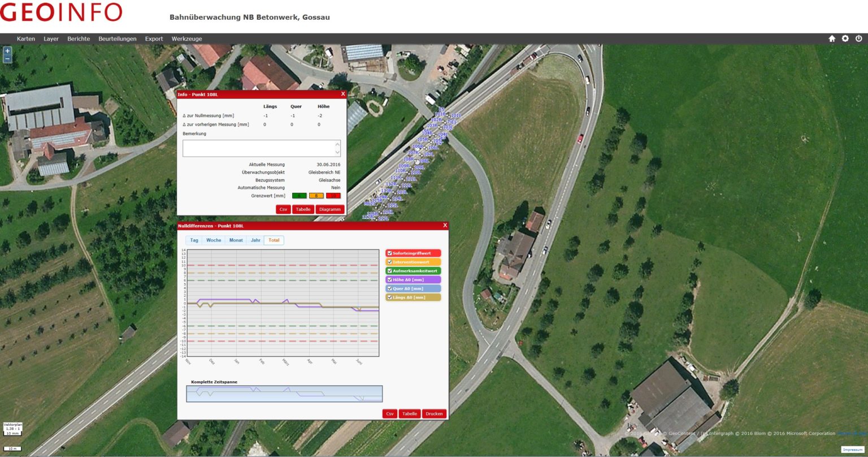Click the red 10 mm Grenzwert indicator
This screenshot has height=457, width=868.
tap(333, 196)
